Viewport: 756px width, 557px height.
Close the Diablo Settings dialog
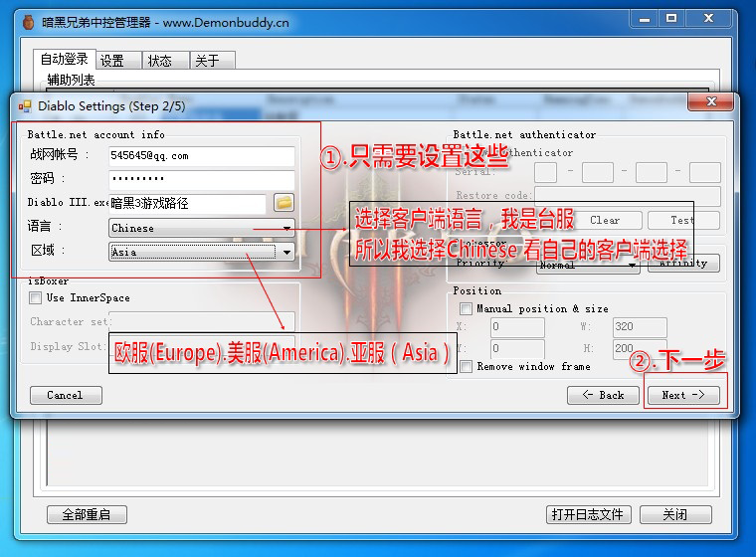[x=720, y=104]
